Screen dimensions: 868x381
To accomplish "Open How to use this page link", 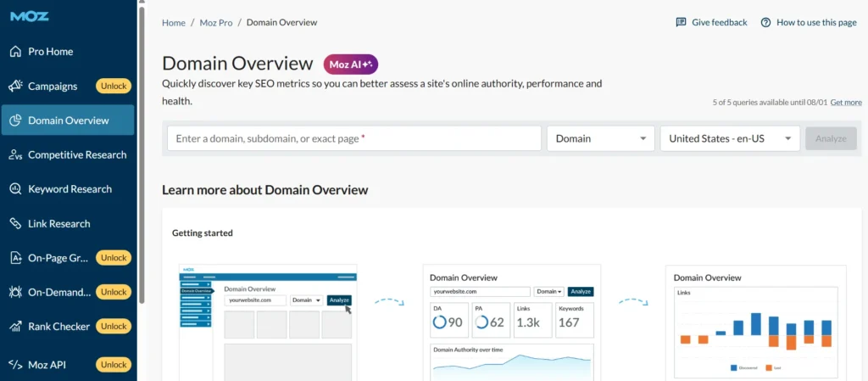I will coord(816,23).
